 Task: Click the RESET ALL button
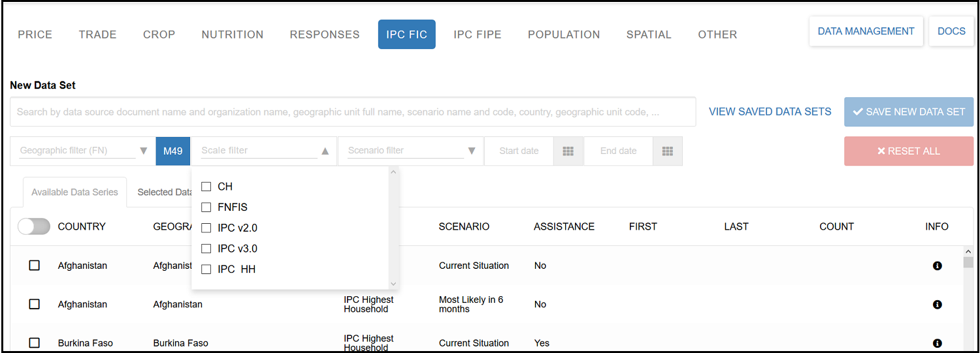(908, 151)
